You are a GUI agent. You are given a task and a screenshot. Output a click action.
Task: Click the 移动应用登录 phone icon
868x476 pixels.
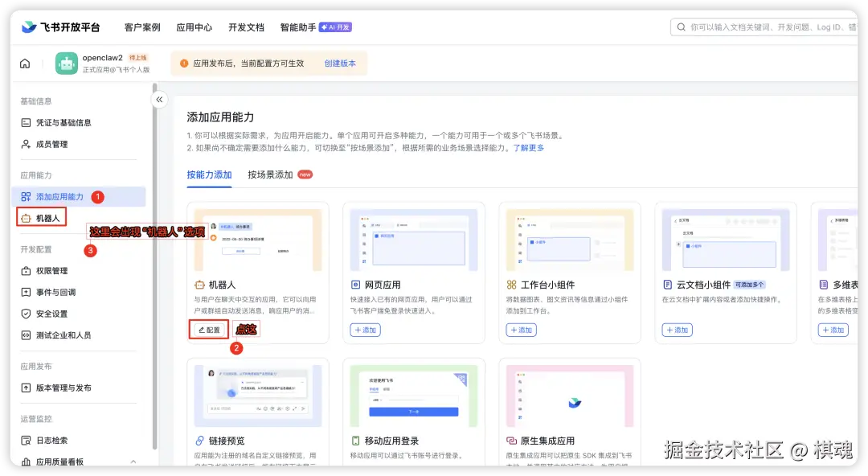pyautogui.click(x=355, y=441)
